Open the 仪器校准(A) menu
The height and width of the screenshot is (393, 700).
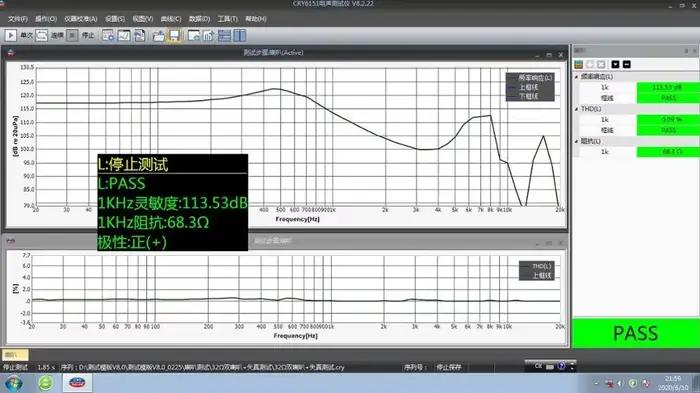point(81,19)
